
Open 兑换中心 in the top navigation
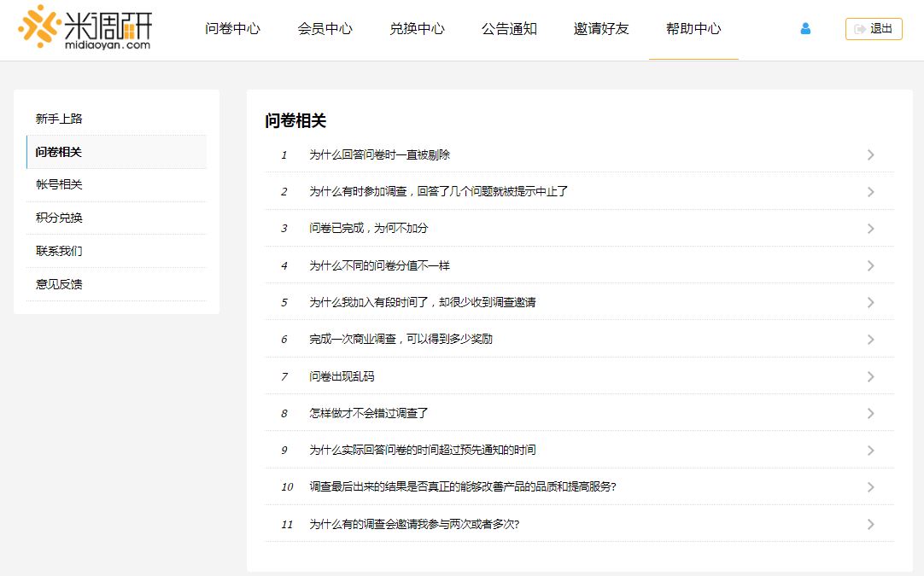[417, 29]
